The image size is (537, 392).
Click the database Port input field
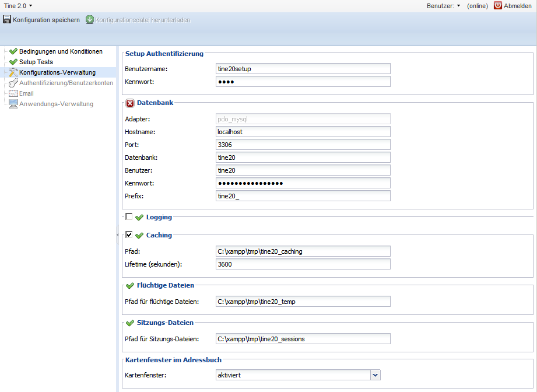[x=303, y=145]
